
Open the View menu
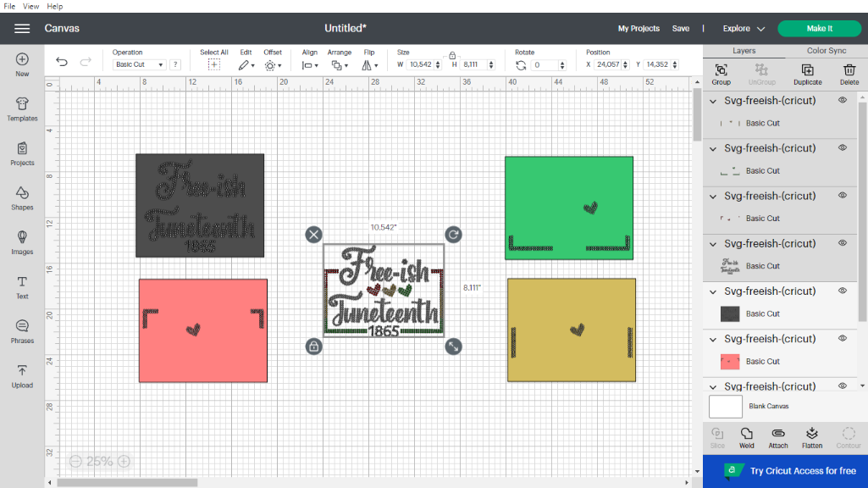[30, 6]
